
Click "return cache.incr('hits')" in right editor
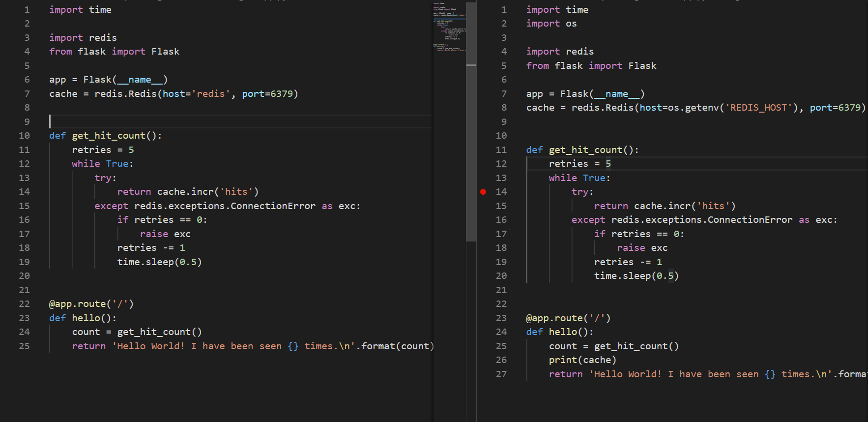(665, 206)
